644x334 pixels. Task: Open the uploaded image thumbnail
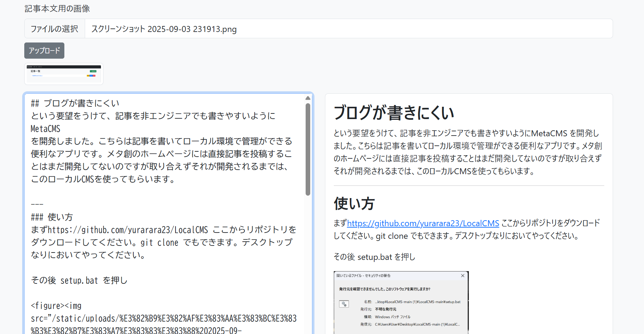coord(64,74)
